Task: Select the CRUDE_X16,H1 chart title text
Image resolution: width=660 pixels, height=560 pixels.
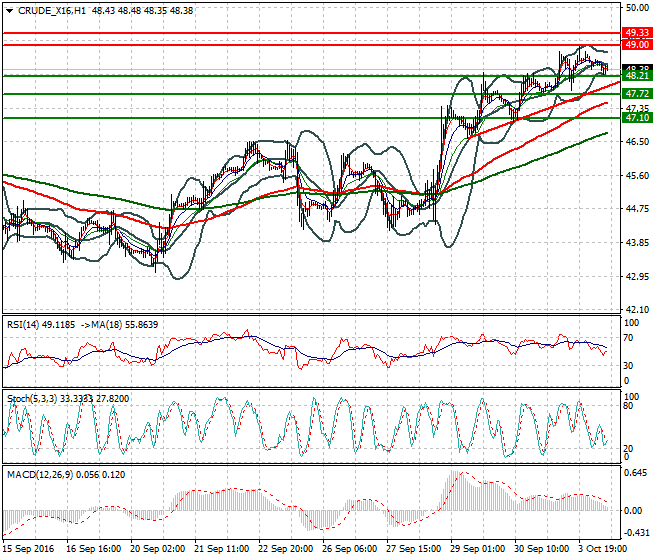Action: tap(52, 11)
